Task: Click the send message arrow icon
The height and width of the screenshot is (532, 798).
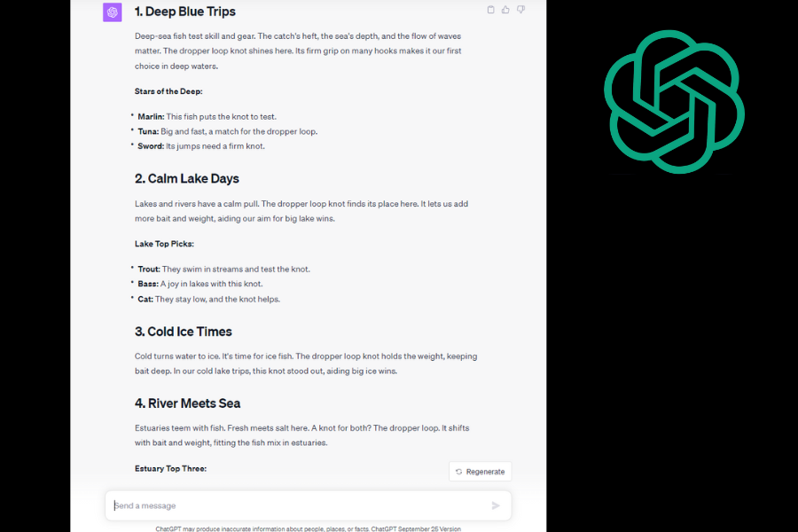Action: 496,505
